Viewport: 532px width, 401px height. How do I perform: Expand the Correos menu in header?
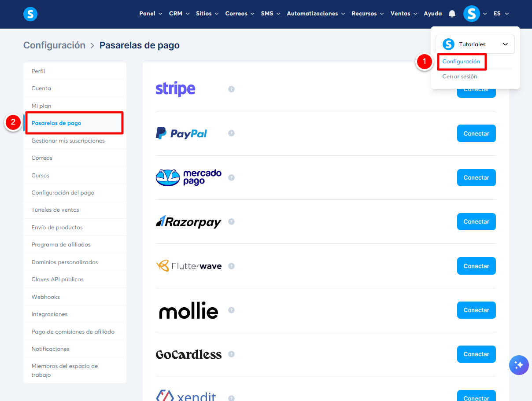pyautogui.click(x=240, y=14)
